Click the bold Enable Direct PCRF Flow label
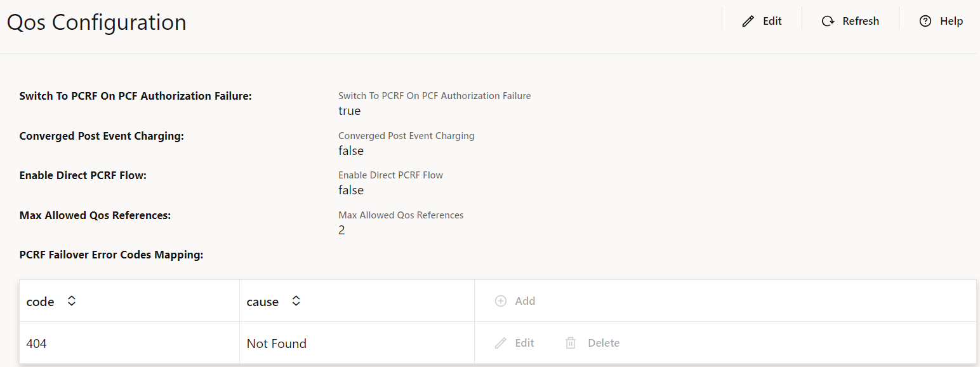Viewport: 980px width, 367px height. [83, 175]
